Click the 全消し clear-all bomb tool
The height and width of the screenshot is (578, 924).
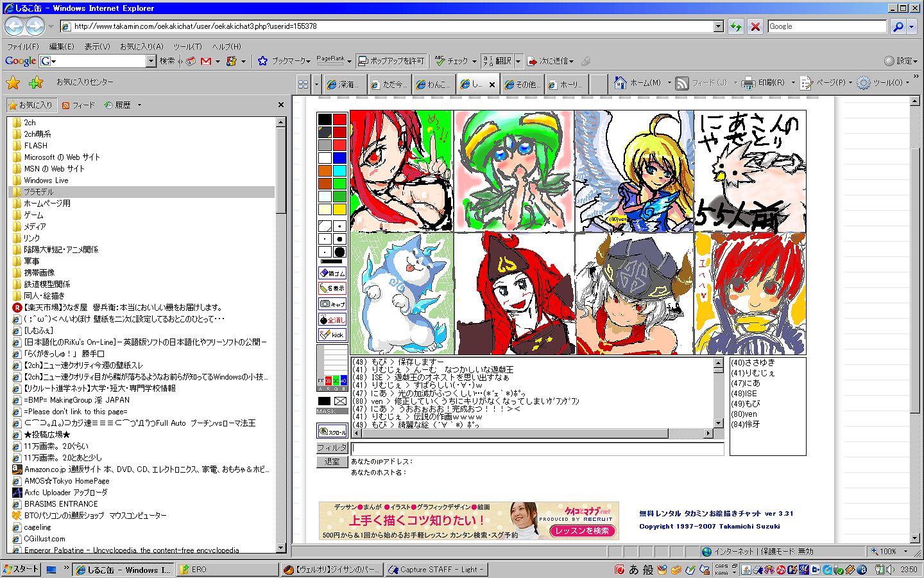tap(332, 319)
